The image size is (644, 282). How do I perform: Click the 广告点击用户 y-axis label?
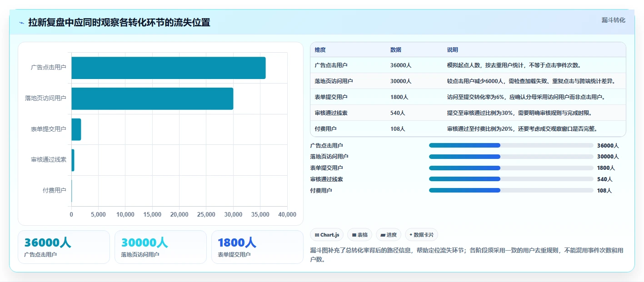click(x=49, y=67)
